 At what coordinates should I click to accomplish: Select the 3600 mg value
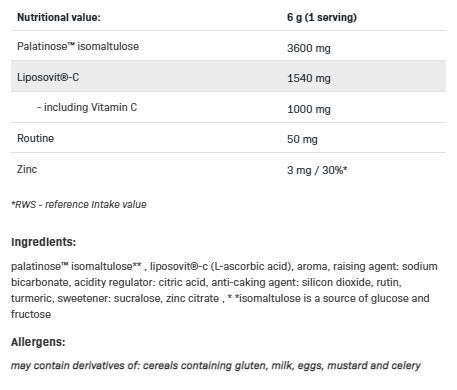coord(309,48)
